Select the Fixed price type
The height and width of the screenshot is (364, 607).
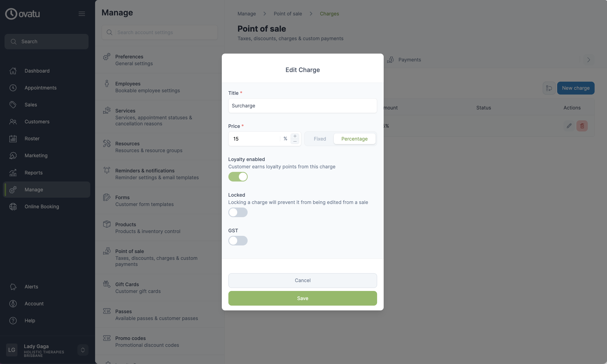pyautogui.click(x=320, y=139)
